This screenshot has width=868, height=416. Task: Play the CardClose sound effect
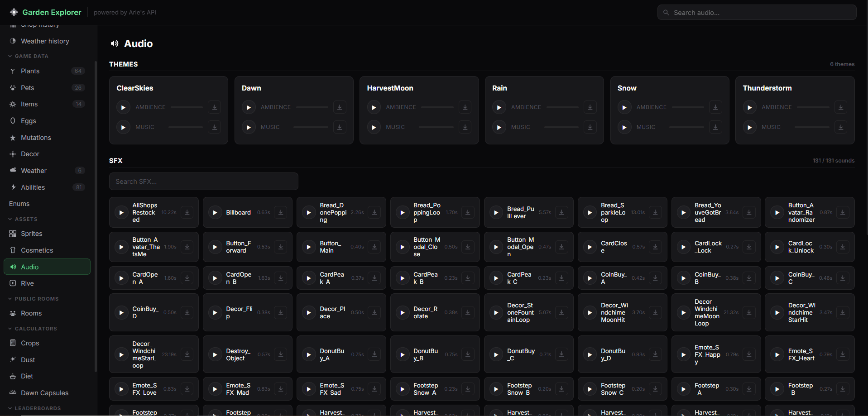click(x=590, y=247)
